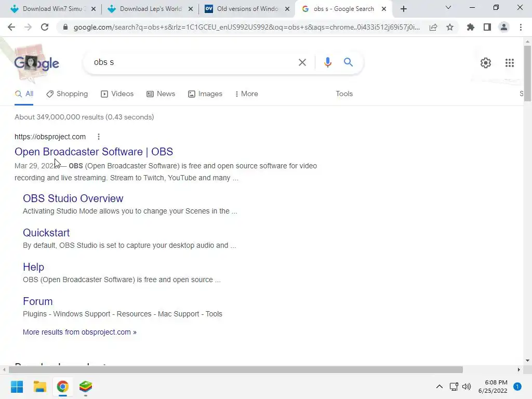Click the forward navigation arrow
The image size is (532, 399).
click(x=28, y=27)
